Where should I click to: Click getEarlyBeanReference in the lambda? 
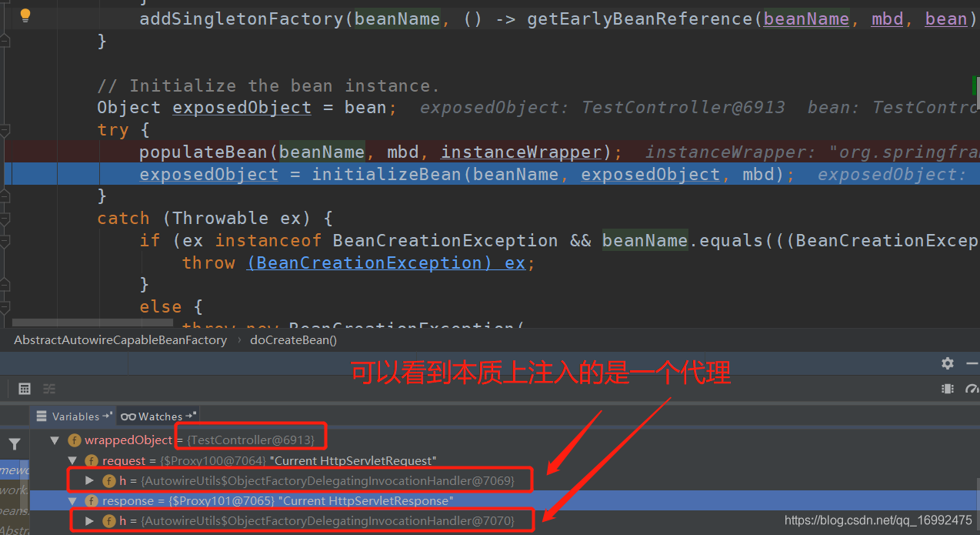click(x=639, y=19)
